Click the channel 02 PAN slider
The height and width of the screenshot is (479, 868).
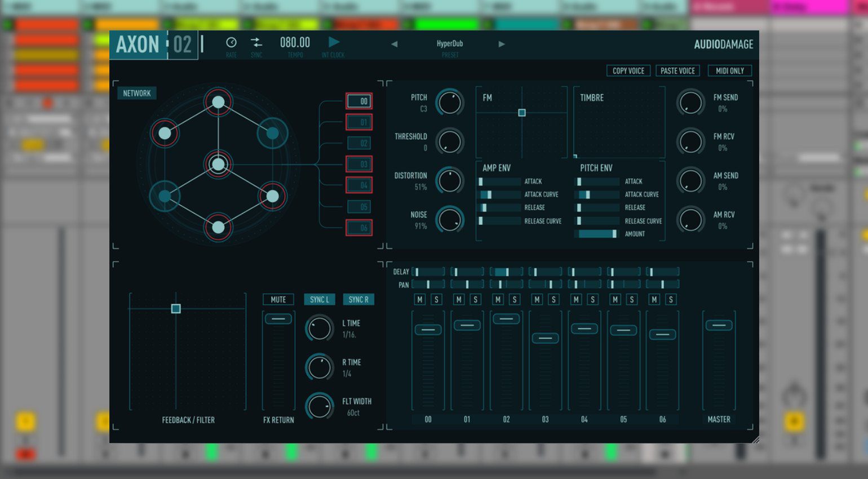click(x=506, y=284)
